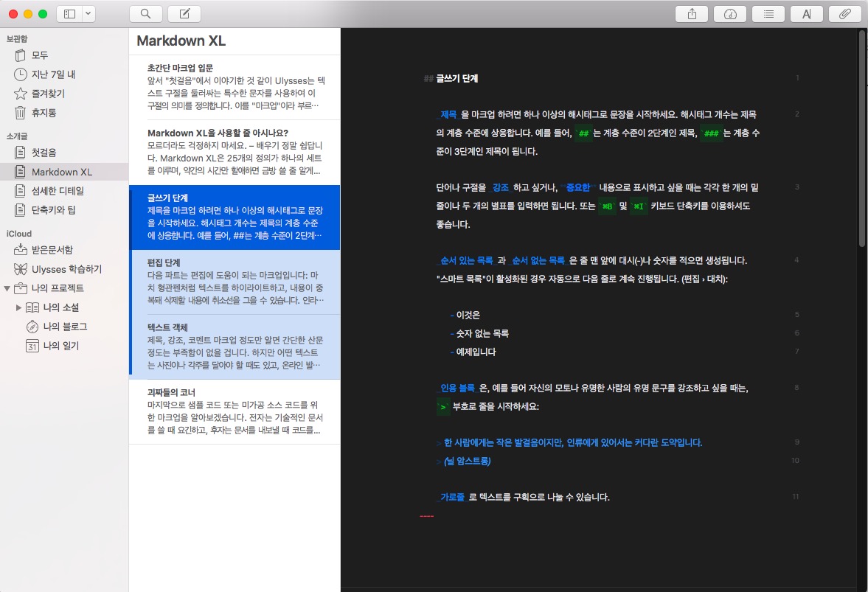Select 나의 일기 group

click(x=64, y=345)
